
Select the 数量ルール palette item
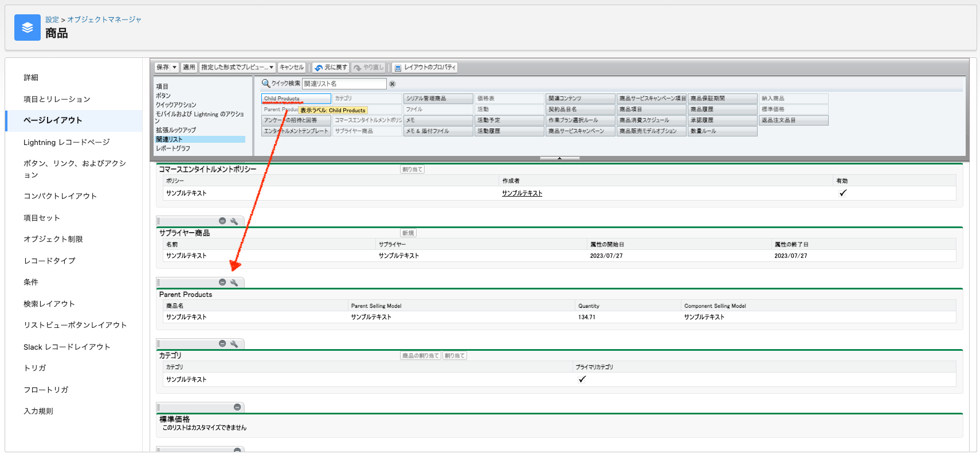[x=723, y=131]
